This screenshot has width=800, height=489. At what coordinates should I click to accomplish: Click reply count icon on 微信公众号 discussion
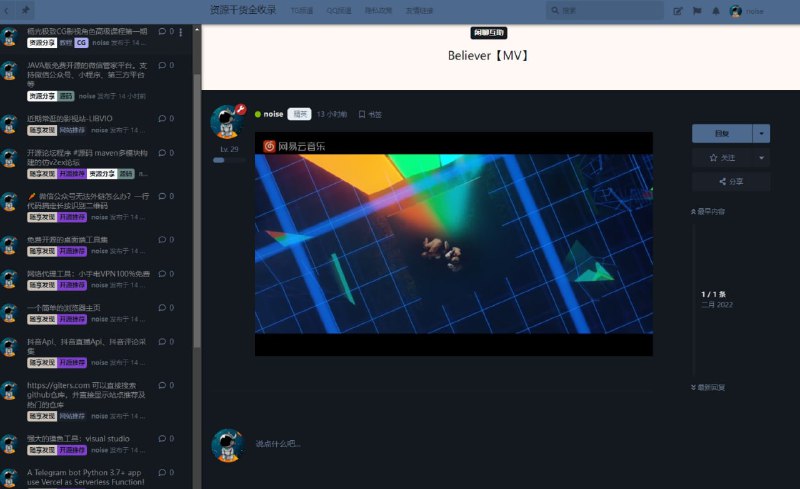click(166, 196)
